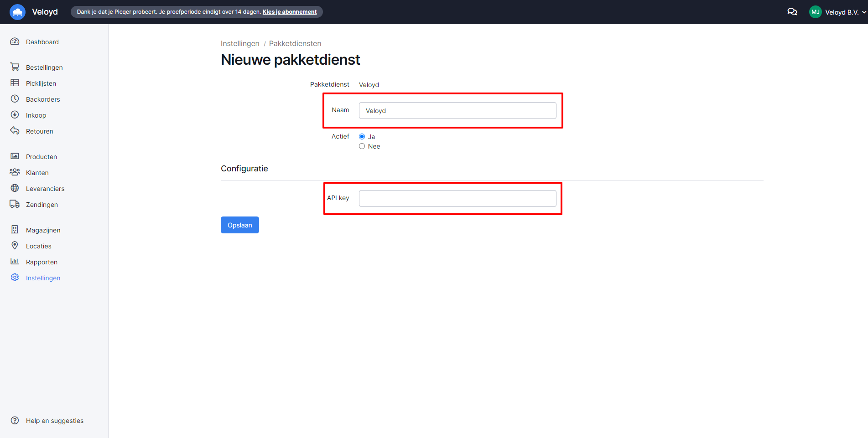Screen dimensions: 868x438
Task: Click the API key field label
Action: click(x=338, y=198)
